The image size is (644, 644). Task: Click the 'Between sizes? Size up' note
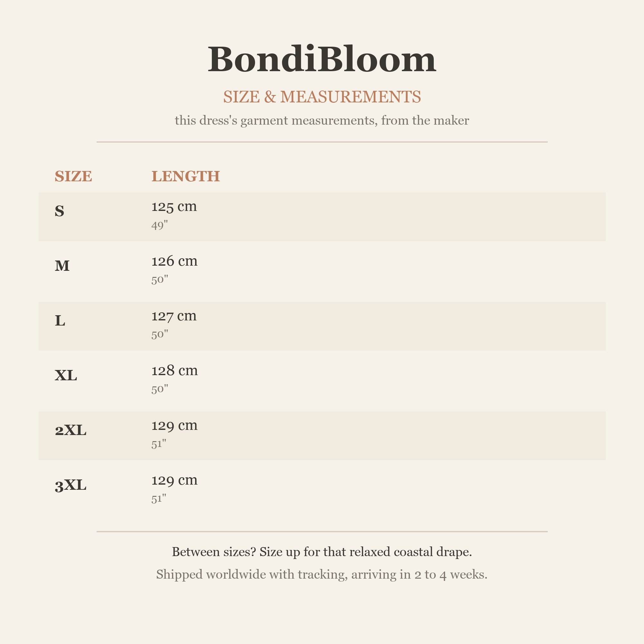click(322, 552)
